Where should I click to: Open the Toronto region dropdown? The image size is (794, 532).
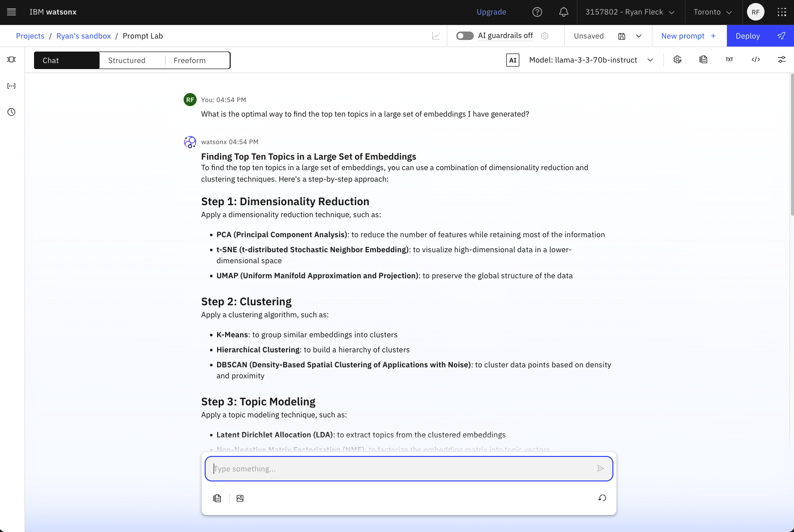tap(712, 12)
